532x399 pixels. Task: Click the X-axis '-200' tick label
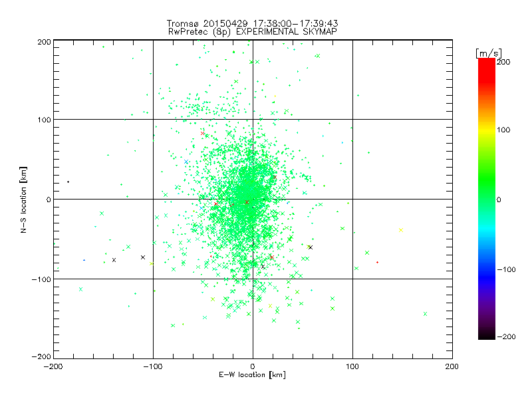coord(53,366)
